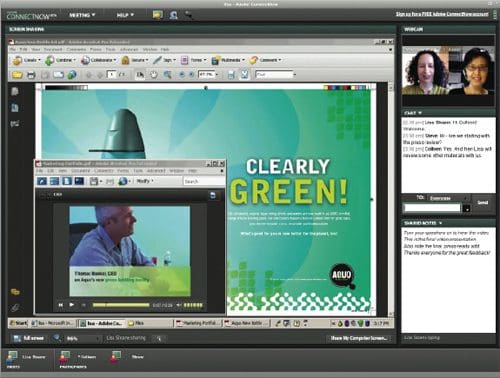Select Lisa Bourne in the hosts list
500x378 pixels.
(x=27, y=357)
